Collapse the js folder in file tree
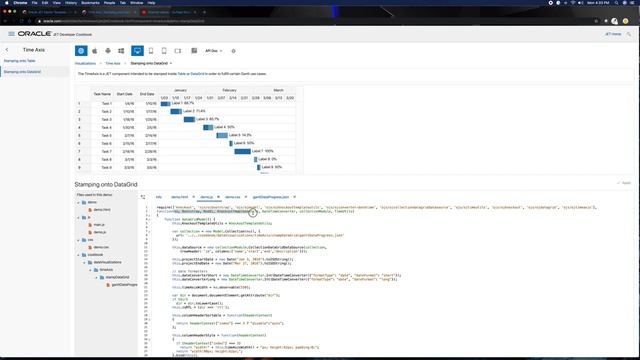Image resolution: width=640 pixels, height=360 pixels. pos(78,218)
